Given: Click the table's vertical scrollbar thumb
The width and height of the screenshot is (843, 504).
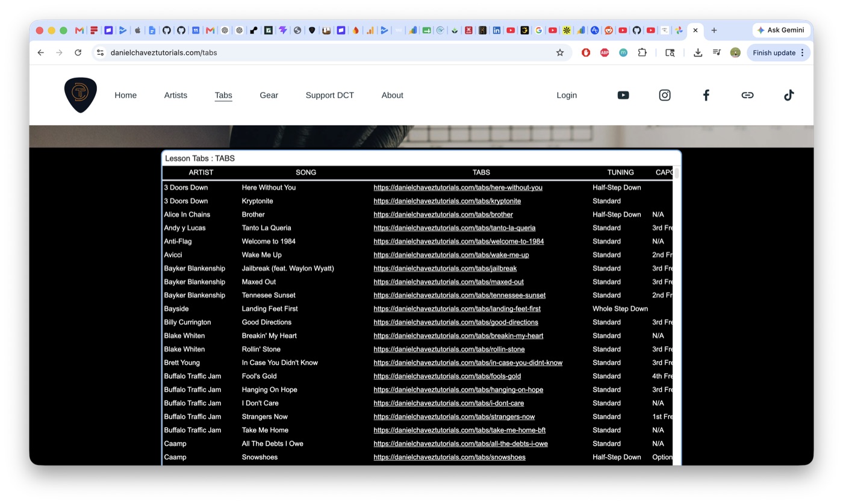Looking at the screenshot, I should [677, 173].
